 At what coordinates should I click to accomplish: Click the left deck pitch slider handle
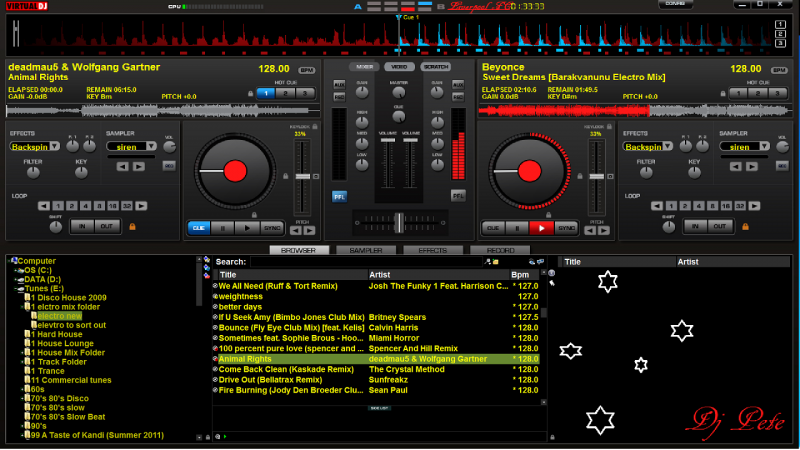[303, 177]
